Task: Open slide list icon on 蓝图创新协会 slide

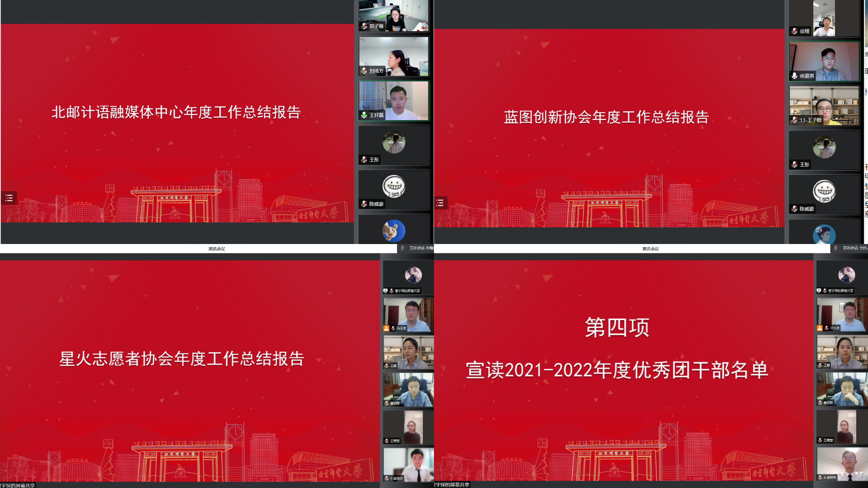Action: coord(440,203)
